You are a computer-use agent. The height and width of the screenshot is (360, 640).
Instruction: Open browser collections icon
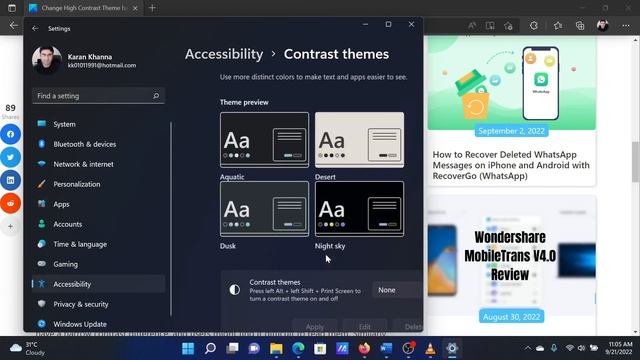(x=580, y=26)
